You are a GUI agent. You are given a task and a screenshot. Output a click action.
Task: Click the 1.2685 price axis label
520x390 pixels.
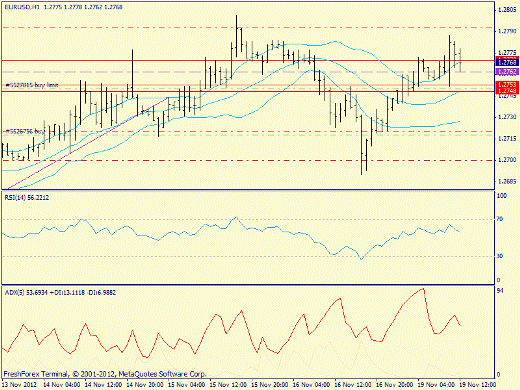(x=507, y=182)
